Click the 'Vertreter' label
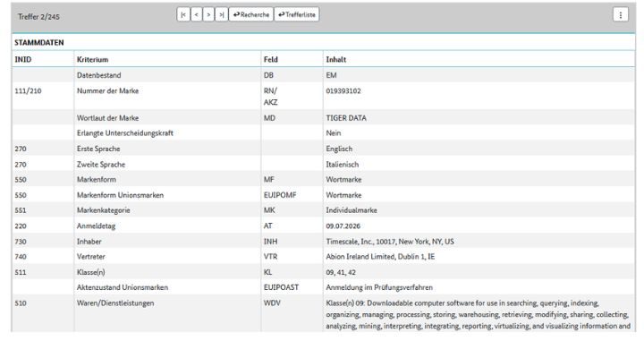 pyautogui.click(x=90, y=257)
